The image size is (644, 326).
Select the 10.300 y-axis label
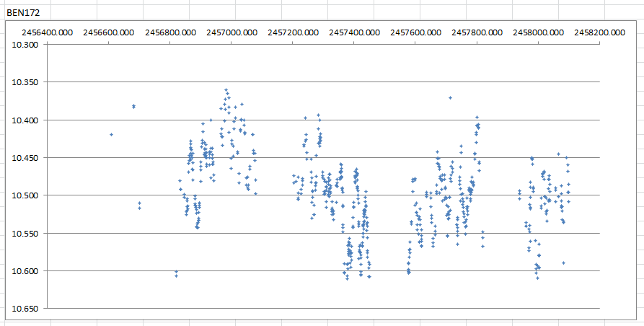[x=25, y=45]
